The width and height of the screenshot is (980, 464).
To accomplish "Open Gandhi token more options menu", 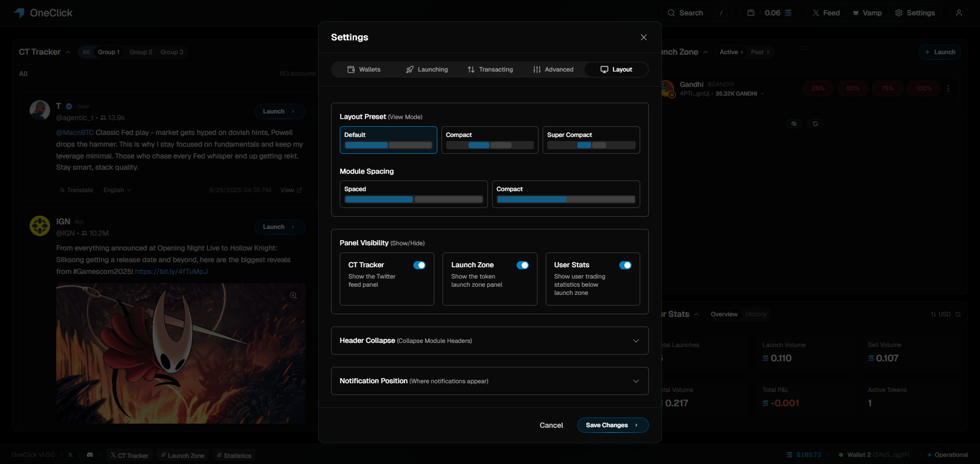I will pyautogui.click(x=948, y=88).
